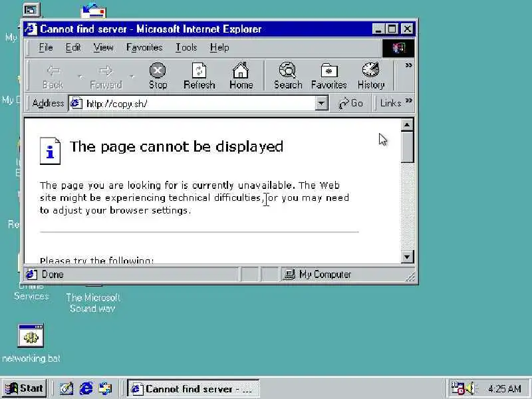This screenshot has width=532, height=399.
Task: Click My Computer zone icon in status bar
Action: tap(289, 274)
